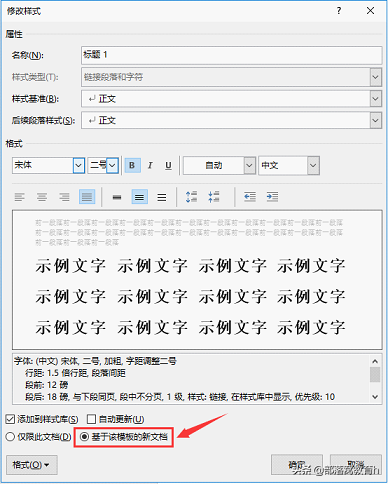Open the 格式(O) menu button

click(x=32, y=465)
